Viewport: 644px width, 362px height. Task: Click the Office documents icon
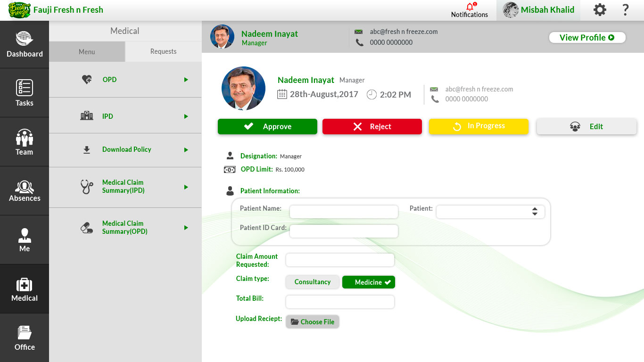point(24,333)
